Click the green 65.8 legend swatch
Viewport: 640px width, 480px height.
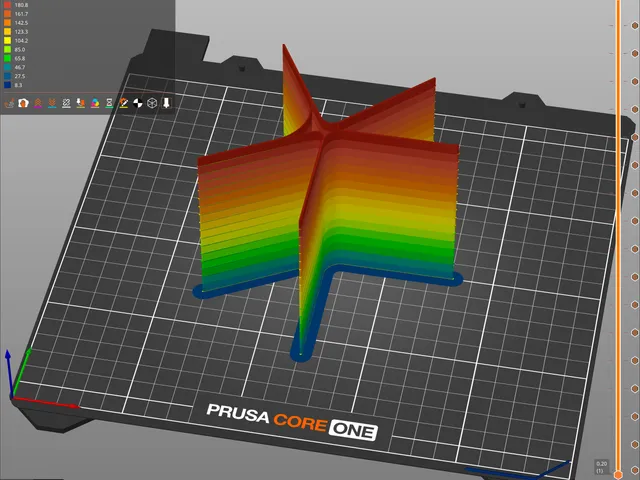(7, 58)
